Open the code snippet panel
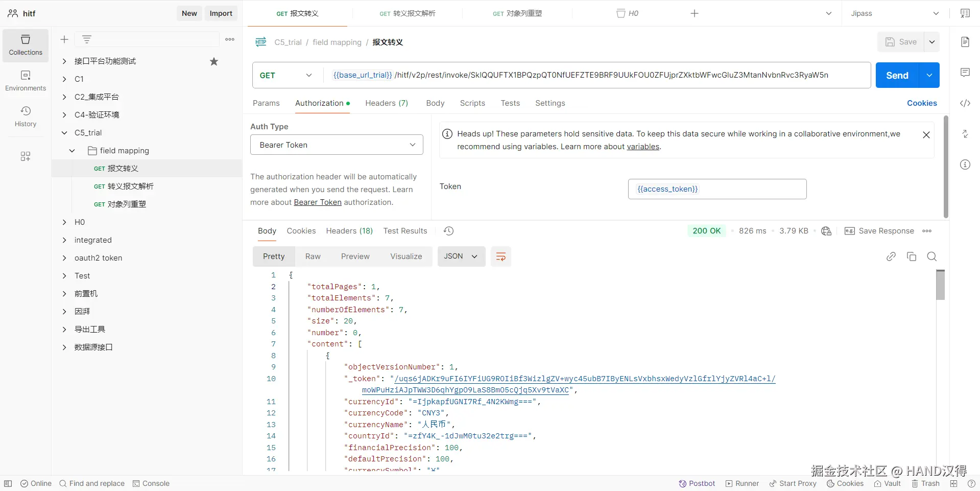The image size is (980, 491). coord(965,103)
